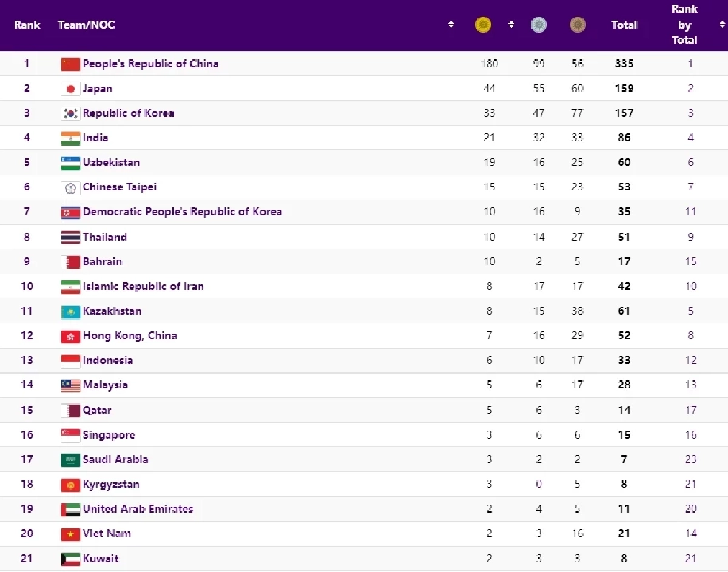Open the sort arrows beside the gold medal column
The width and height of the screenshot is (728, 572).
pos(511,25)
